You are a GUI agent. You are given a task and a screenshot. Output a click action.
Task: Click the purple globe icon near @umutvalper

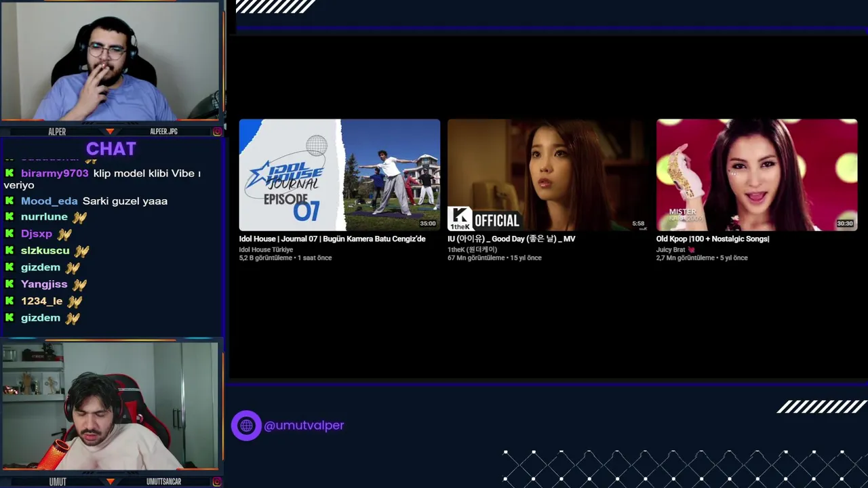246,426
